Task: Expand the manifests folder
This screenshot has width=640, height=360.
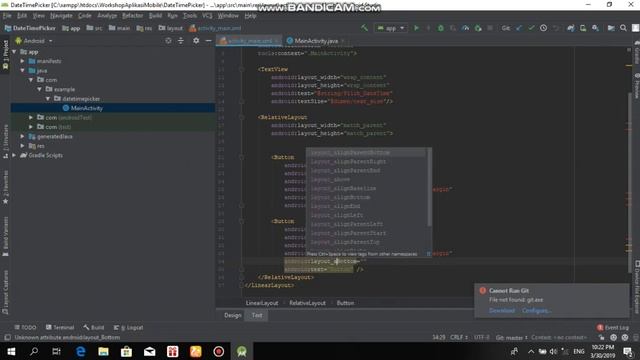Action: (x=23, y=61)
